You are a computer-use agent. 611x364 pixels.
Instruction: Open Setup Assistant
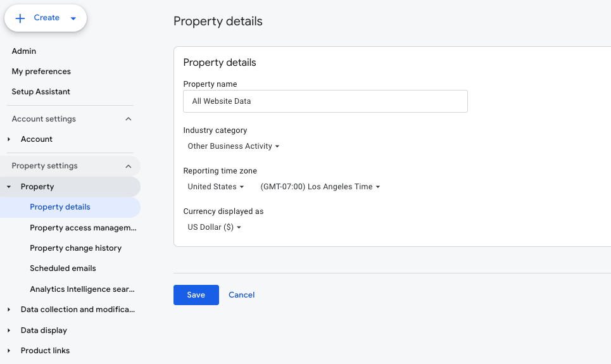(x=41, y=92)
